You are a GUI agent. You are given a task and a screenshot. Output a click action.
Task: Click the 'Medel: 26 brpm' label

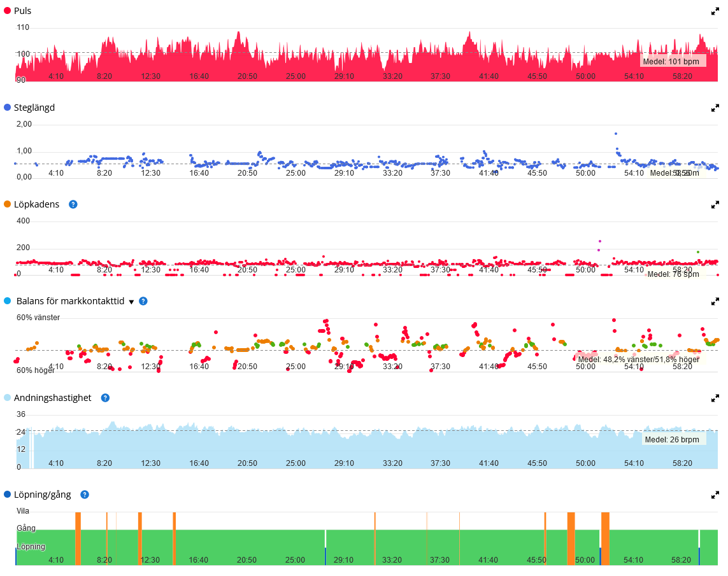(672, 440)
